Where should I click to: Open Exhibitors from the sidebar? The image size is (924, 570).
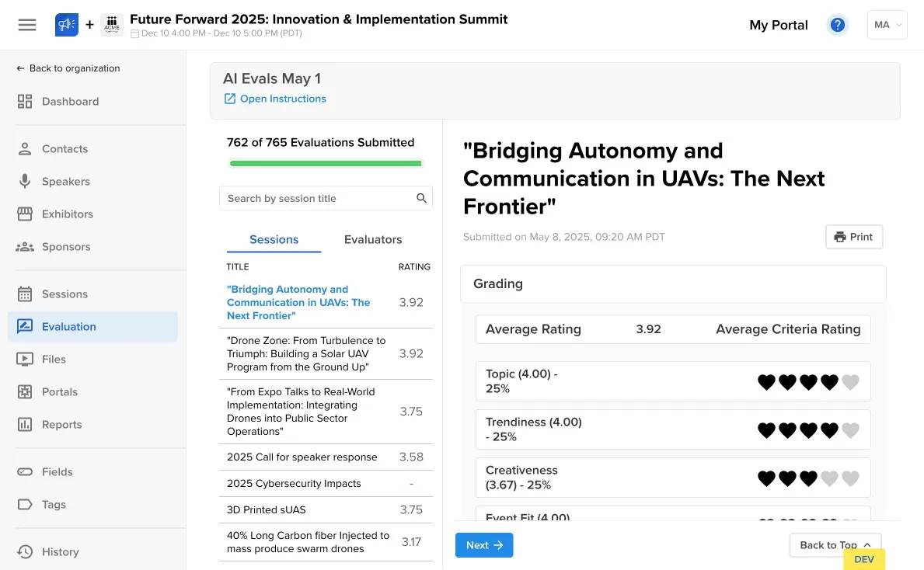click(67, 214)
